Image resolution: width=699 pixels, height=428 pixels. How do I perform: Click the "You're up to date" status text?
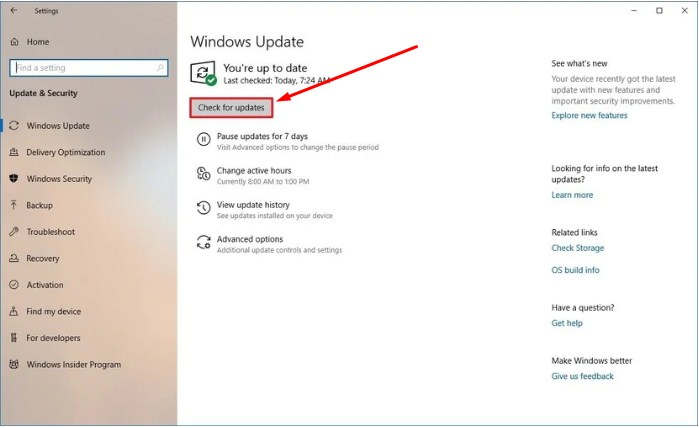(265, 68)
